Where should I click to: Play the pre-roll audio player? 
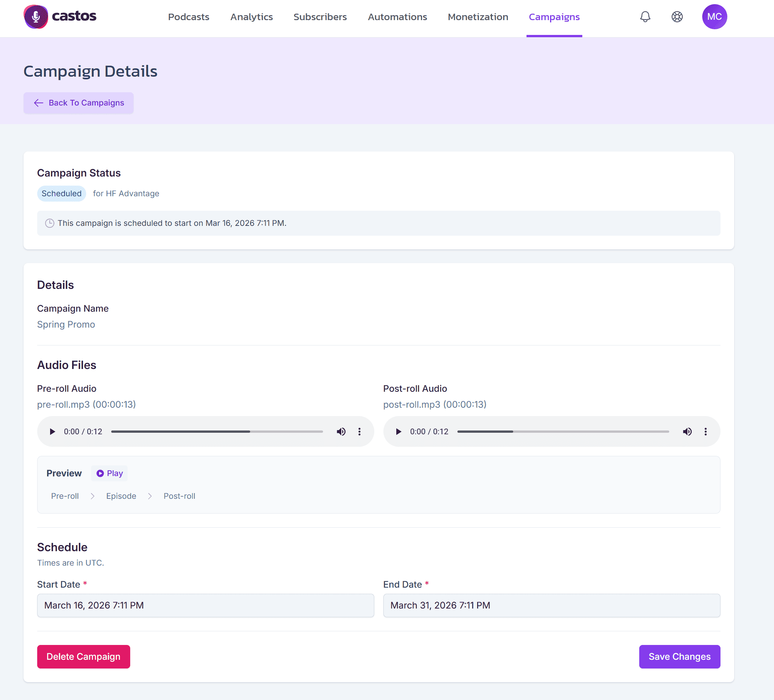tap(52, 432)
